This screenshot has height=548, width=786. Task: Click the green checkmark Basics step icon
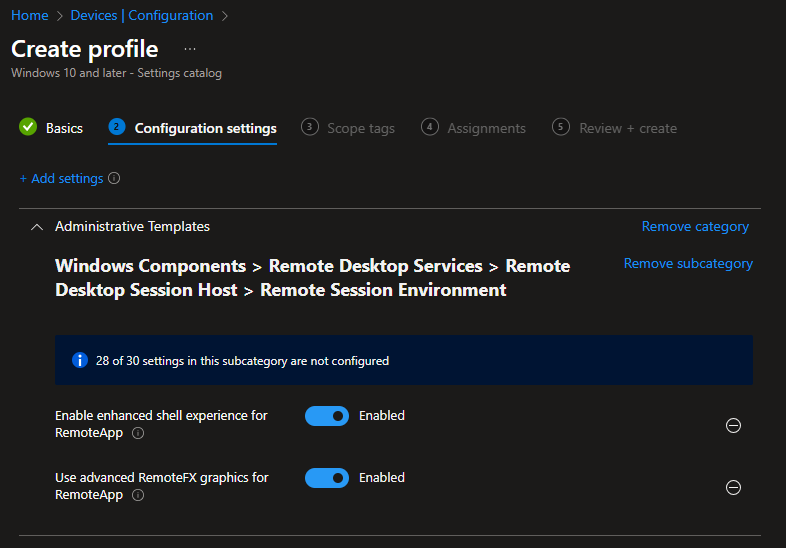click(x=28, y=127)
